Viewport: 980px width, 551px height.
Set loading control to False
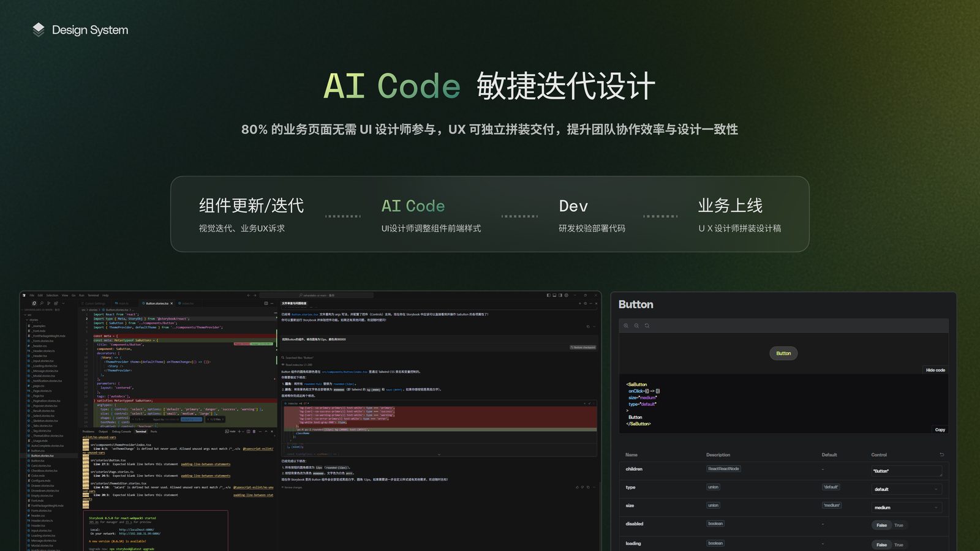coord(881,545)
